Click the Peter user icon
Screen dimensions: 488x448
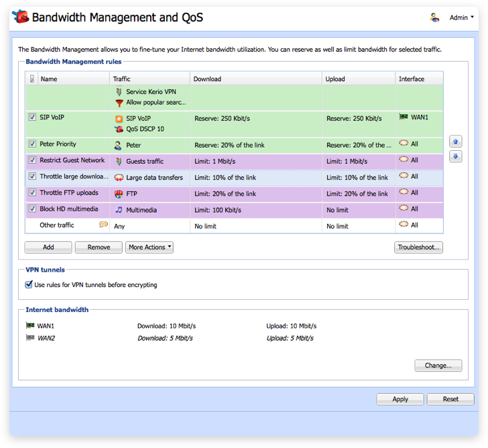(x=119, y=145)
